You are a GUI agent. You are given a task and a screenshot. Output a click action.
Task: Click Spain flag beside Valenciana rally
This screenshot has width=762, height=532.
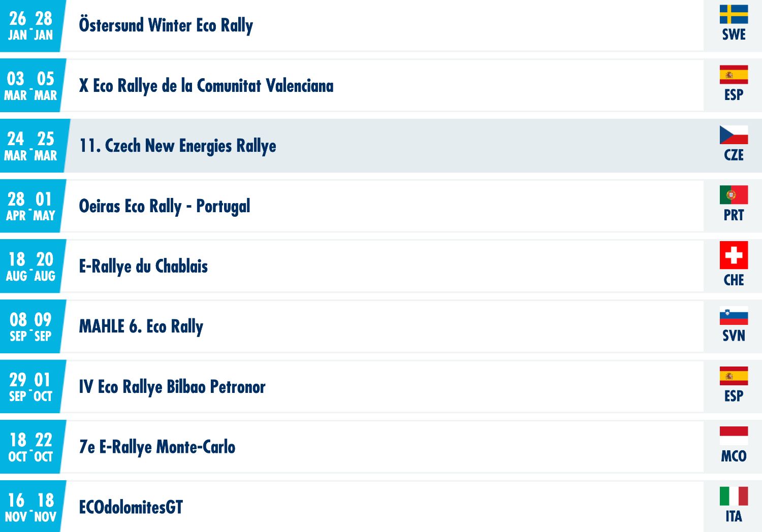coord(734,75)
